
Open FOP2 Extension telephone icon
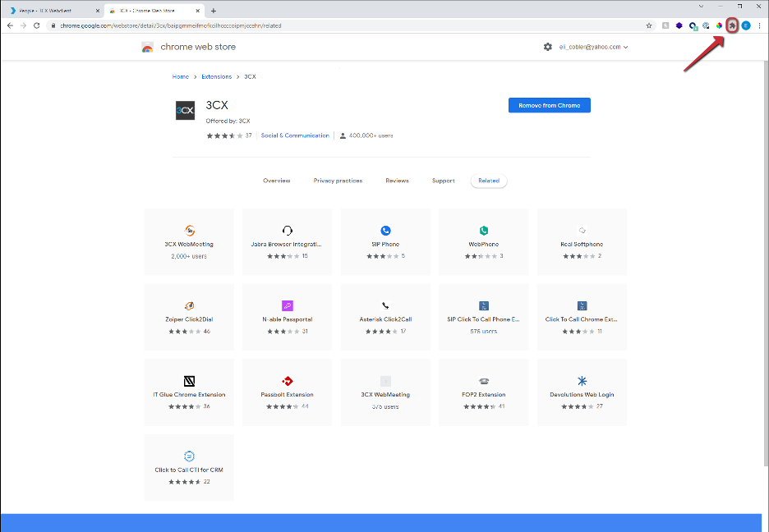[x=484, y=381]
